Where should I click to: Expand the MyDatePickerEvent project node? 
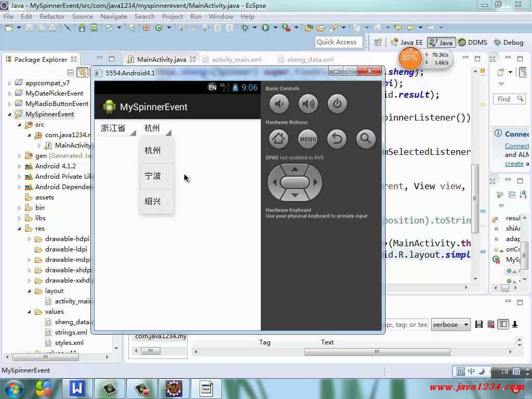coord(9,94)
